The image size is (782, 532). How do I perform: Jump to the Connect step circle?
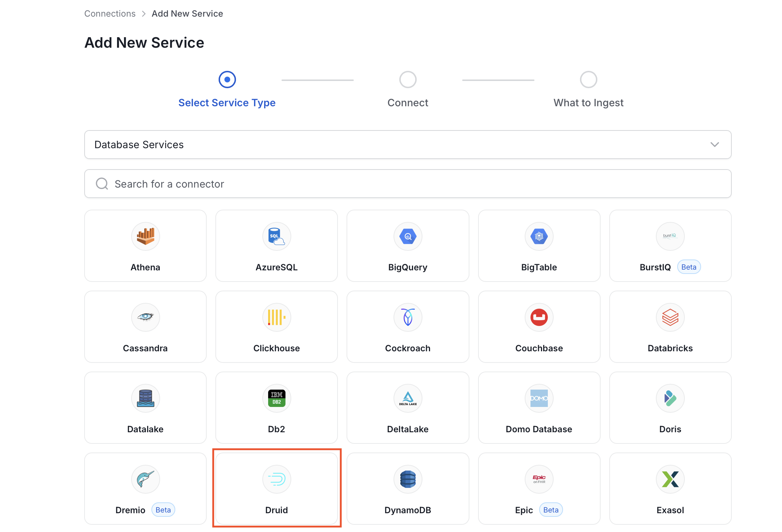point(408,80)
